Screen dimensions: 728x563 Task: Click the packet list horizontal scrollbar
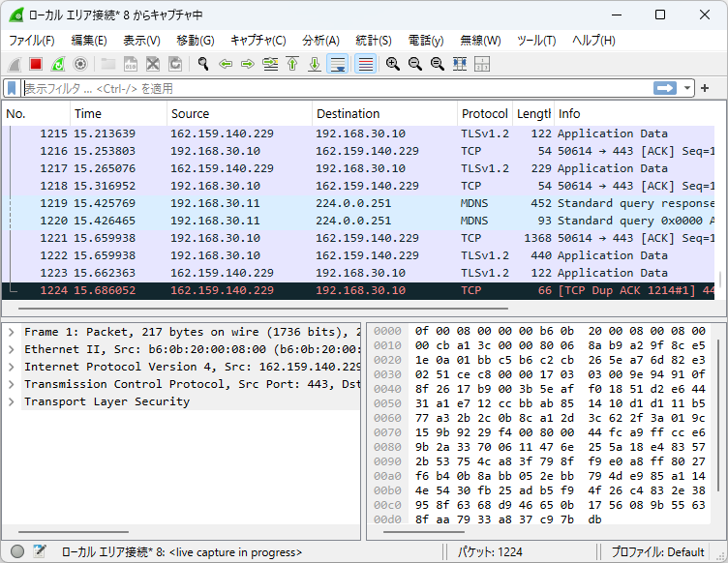(x=262, y=308)
